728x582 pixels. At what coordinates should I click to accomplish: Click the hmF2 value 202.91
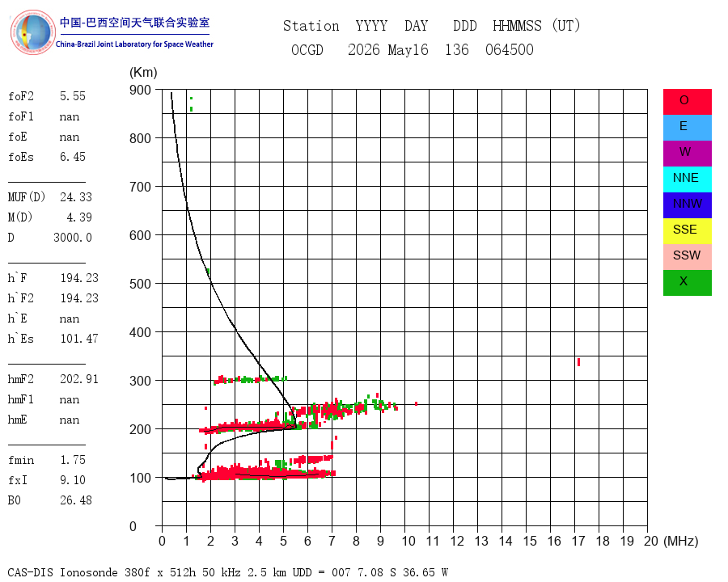(79, 379)
